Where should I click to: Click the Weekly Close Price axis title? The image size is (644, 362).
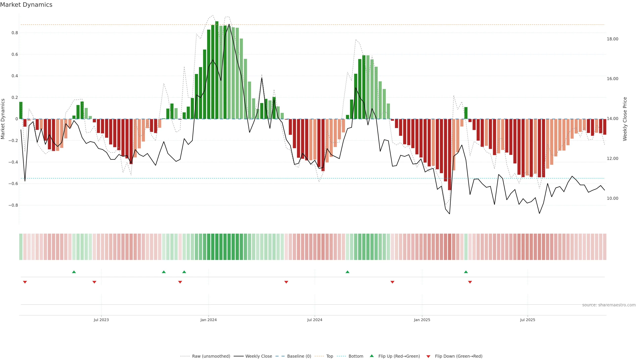[625, 119]
